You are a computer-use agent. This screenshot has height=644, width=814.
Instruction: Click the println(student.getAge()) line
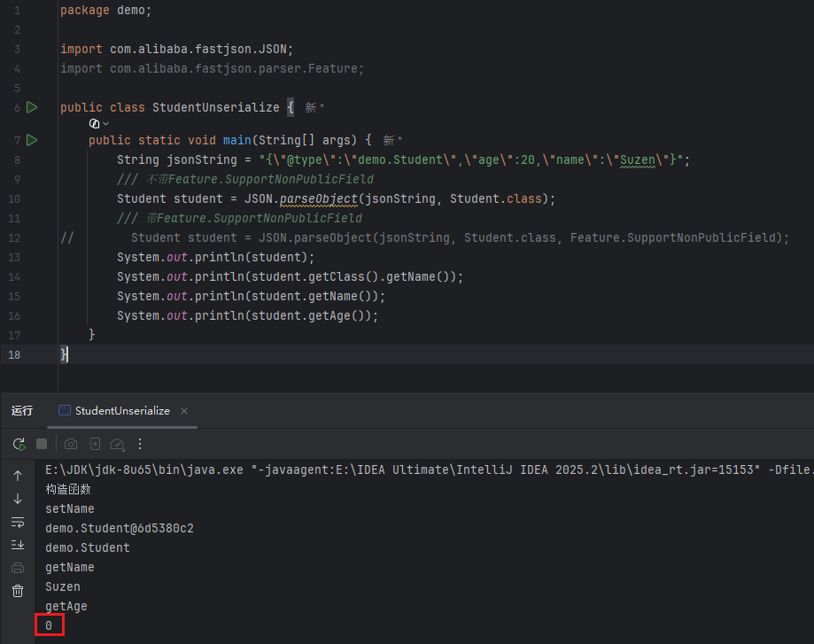coord(248,315)
